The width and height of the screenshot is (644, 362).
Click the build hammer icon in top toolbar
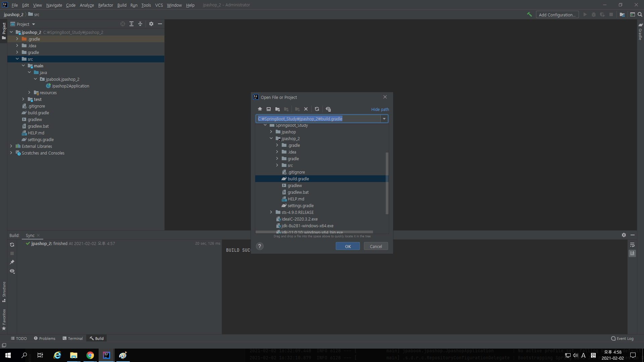click(x=529, y=14)
